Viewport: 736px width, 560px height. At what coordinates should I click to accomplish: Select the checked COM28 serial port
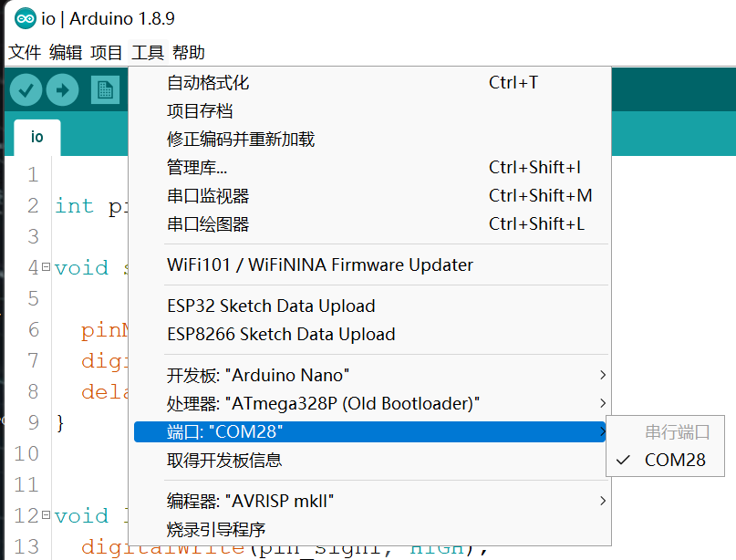[675, 460]
